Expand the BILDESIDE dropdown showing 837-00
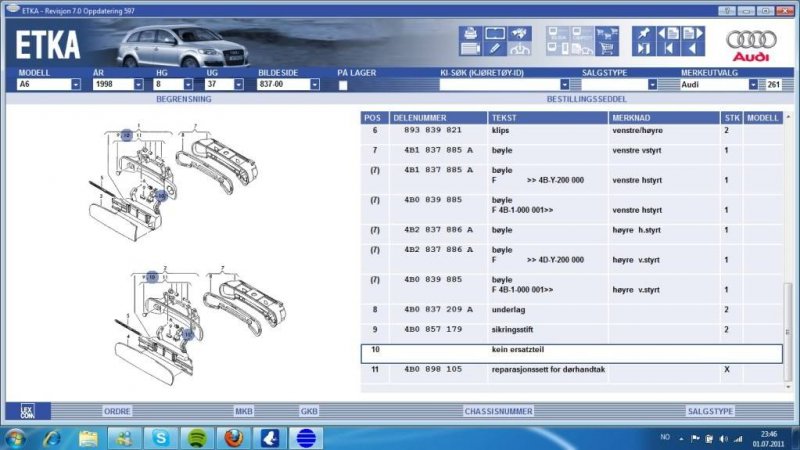The height and width of the screenshot is (450, 800). pos(315,85)
